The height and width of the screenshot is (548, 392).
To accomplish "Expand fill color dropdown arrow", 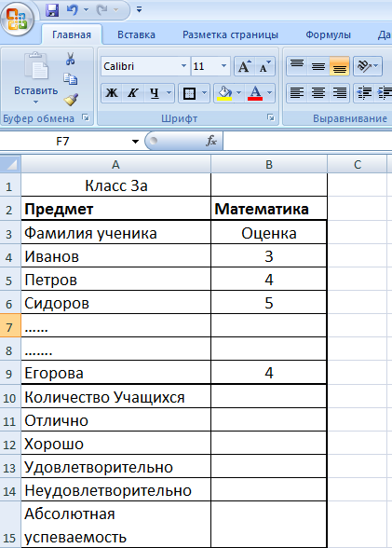I will coord(239,93).
